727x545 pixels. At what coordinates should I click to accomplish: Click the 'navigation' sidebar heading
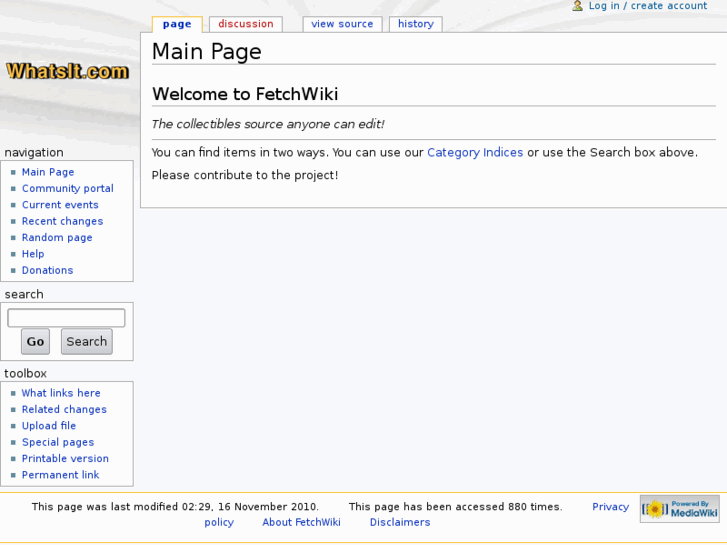[34, 153]
